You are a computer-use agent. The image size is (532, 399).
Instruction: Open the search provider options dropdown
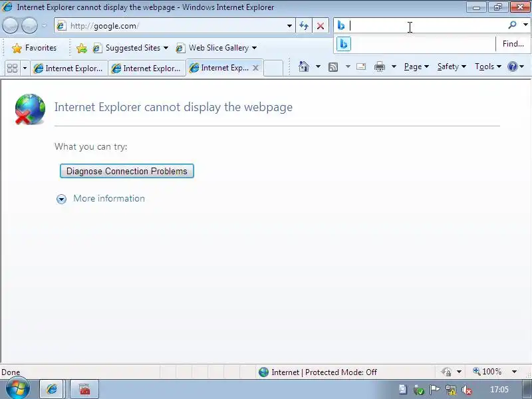(525, 25)
